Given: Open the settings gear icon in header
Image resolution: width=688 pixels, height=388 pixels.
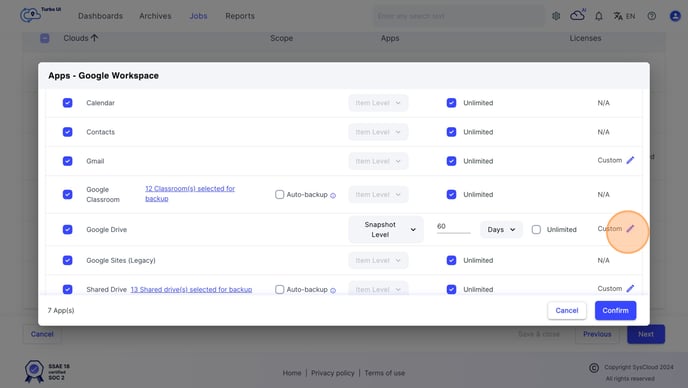Looking at the screenshot, I should (x=556, y=16).
